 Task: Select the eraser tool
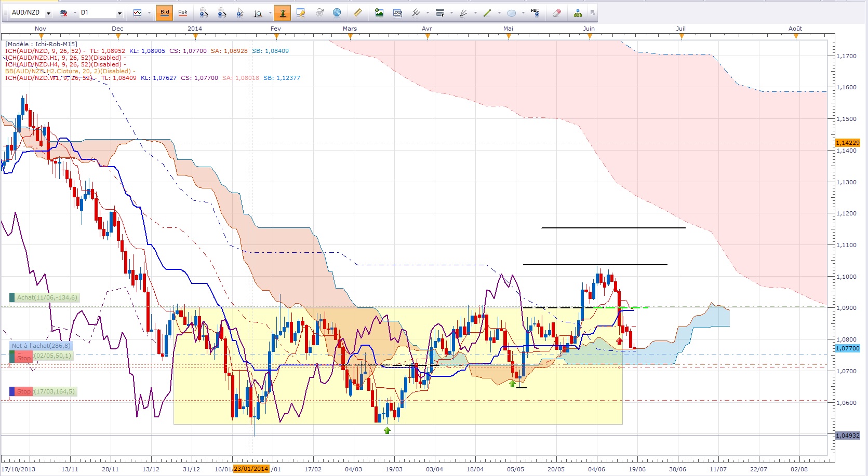557,12
